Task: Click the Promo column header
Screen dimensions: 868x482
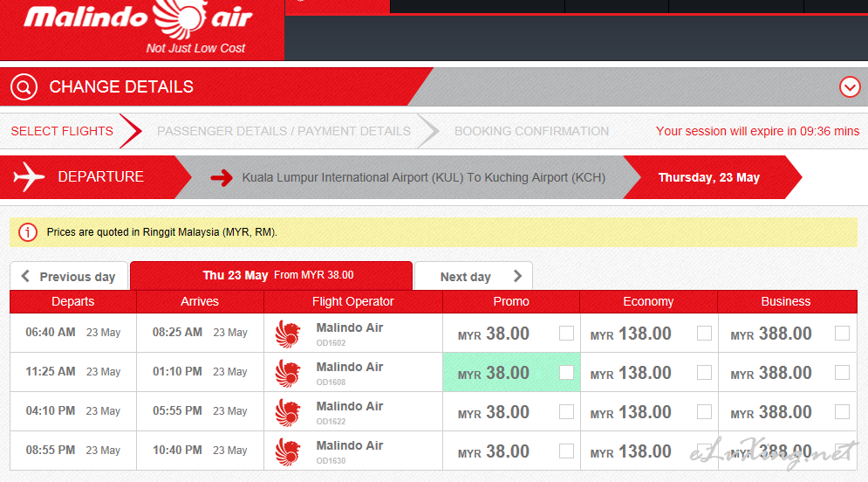Action: (x=511, y=301)
